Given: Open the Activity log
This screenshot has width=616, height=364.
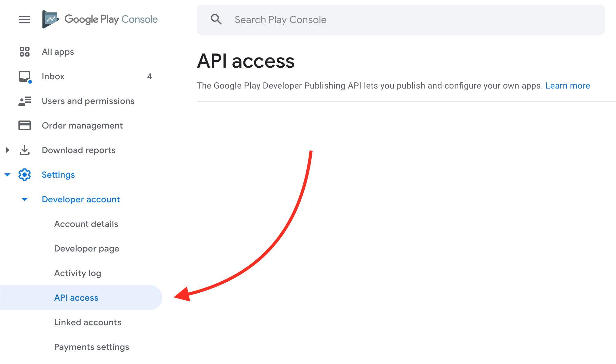Looking at the screenshot, I should pyautogui.click(x=78, y=273).
